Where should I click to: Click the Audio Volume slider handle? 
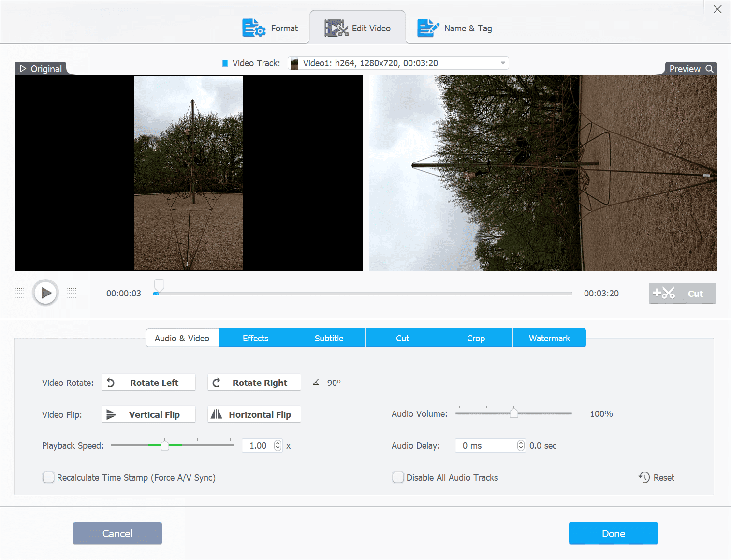[x=514, y=413]
